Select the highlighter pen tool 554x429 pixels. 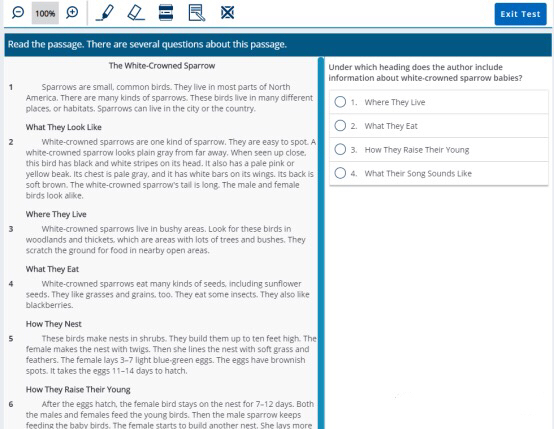coord(105,13)
